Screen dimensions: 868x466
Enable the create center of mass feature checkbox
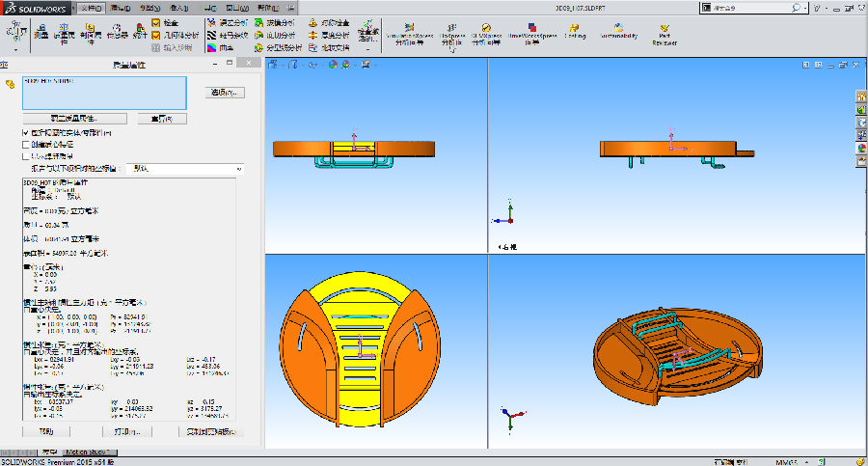click(x=26, y=144)
